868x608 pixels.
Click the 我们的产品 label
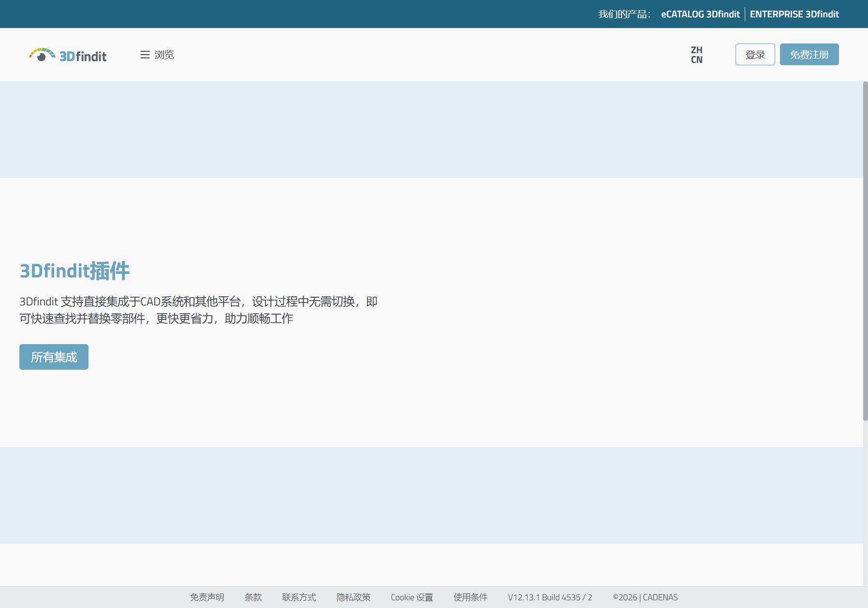point(624,14)
